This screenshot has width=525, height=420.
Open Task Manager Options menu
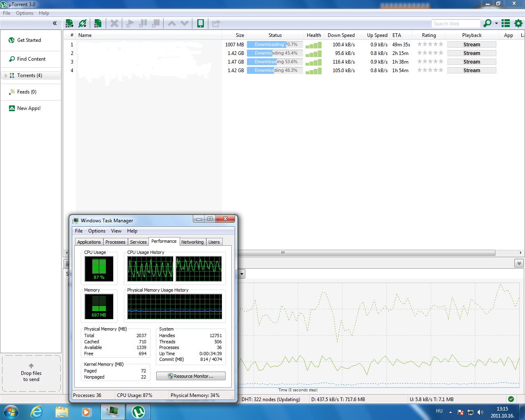[97, 231]
